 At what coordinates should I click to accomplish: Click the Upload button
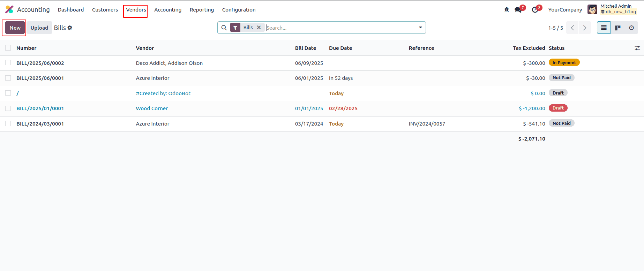[39, 28]
